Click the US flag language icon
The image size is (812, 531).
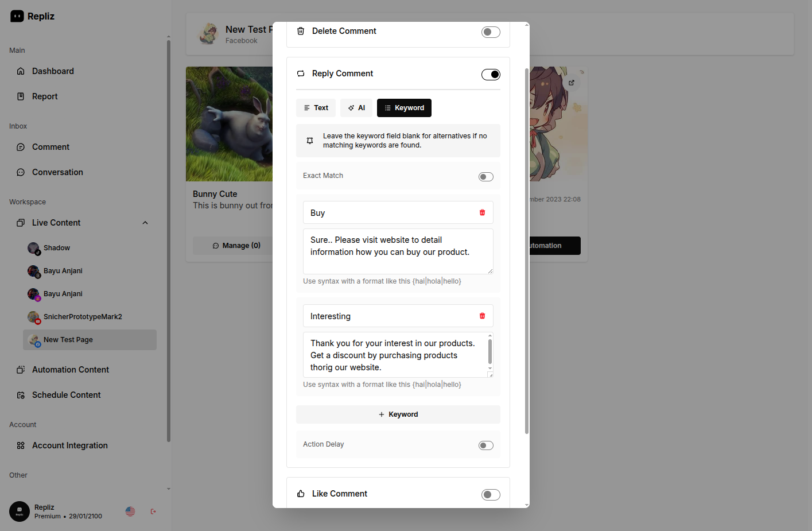coord(130,511)
